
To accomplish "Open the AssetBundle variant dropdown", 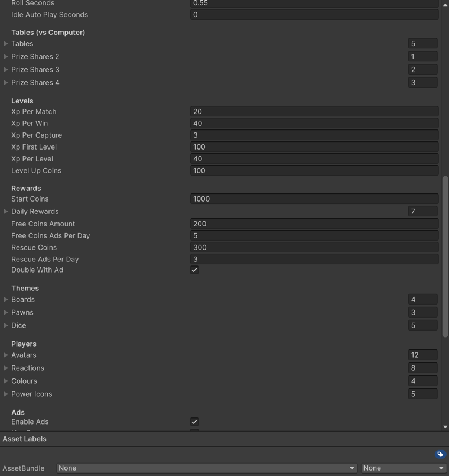I will coord(404,468).
